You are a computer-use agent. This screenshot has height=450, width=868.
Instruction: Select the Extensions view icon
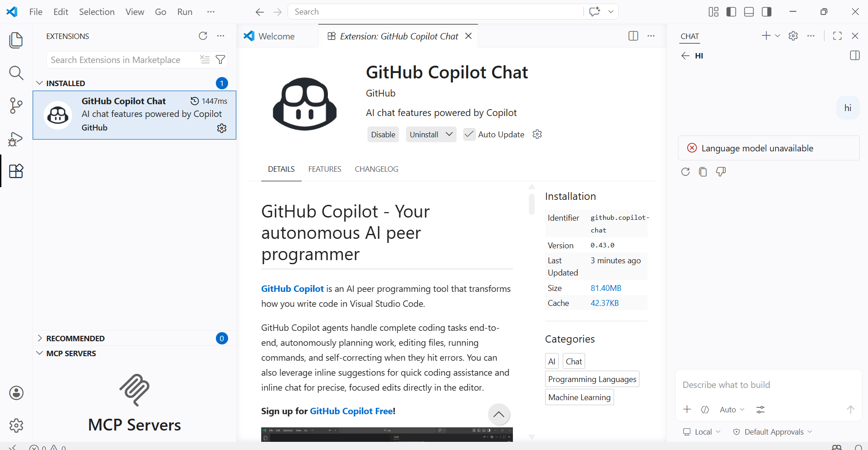point(16,171)
